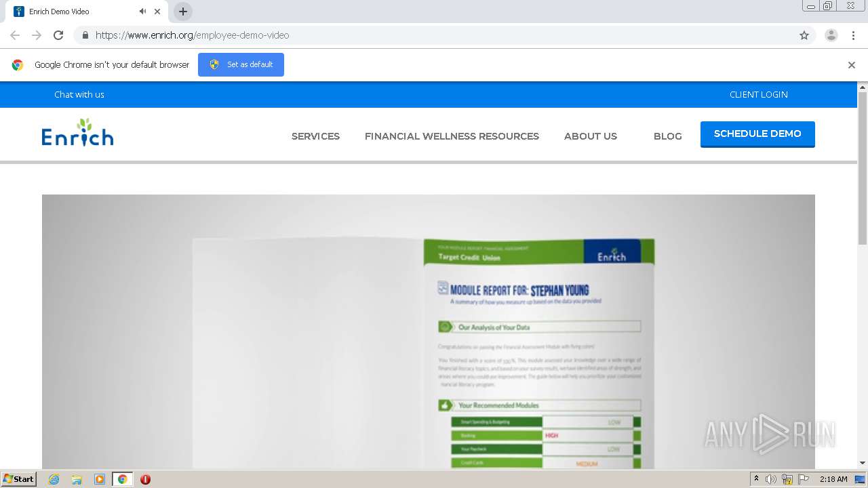The width and height of the screenshot is (868, 488).
Task: Show hidden tray icons arrow
Action: (756, 479)
